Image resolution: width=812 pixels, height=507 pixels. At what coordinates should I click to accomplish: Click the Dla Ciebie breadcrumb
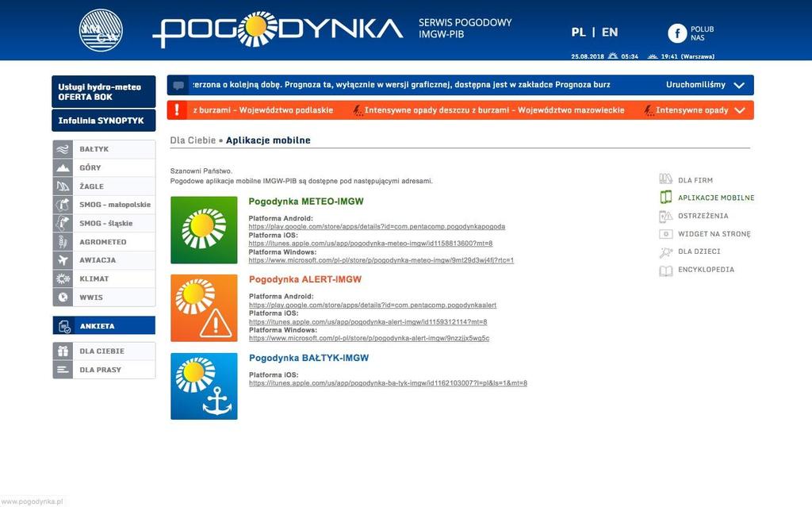pos(193,140)
